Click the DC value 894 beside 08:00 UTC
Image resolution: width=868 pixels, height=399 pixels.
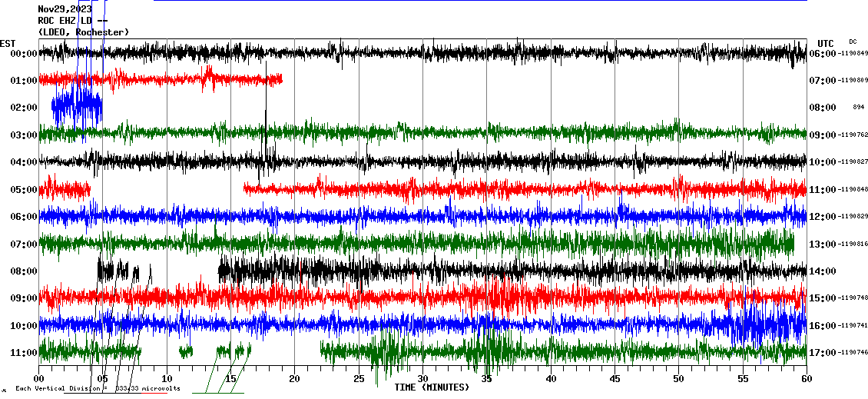[859, 108]
